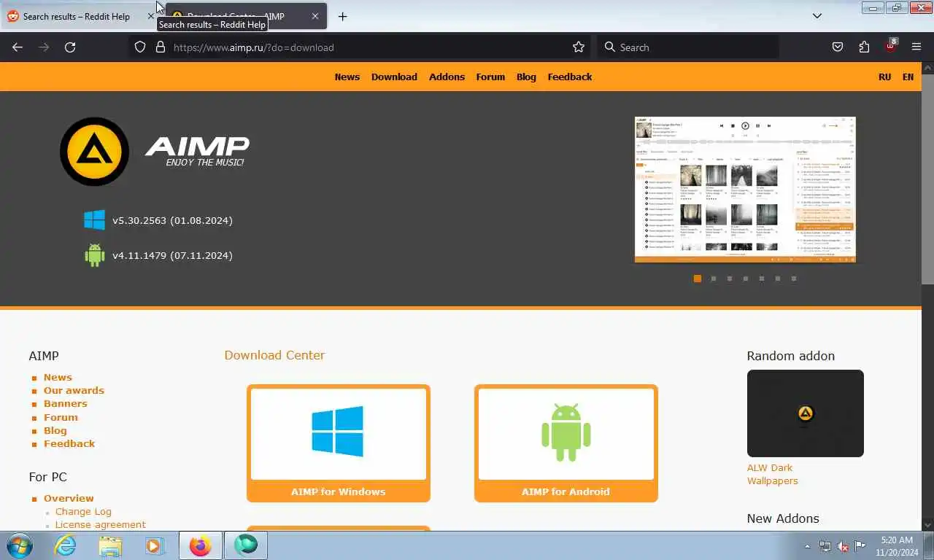Open Forum link in AIMP sidebar
The image size is (934, 560).
[61, 417]
